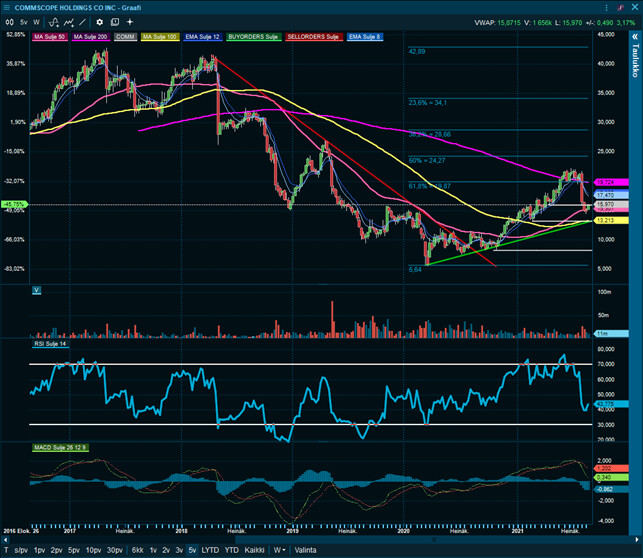Viewport: 643px width, 558px height.
Task: Expand the Taulukko side panel
Action: pos(635,60)
